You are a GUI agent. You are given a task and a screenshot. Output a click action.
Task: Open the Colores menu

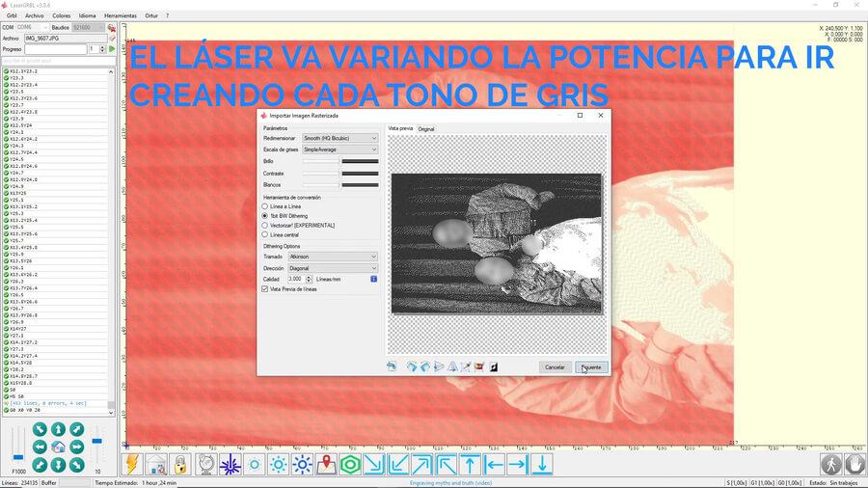click(62, 15)
